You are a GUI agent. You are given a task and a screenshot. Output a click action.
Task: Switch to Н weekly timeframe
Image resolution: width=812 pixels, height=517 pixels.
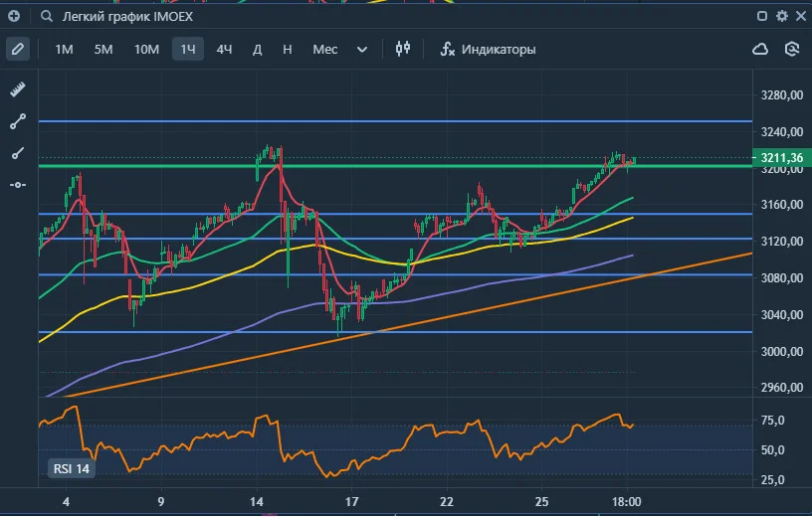tap(288, 49)
